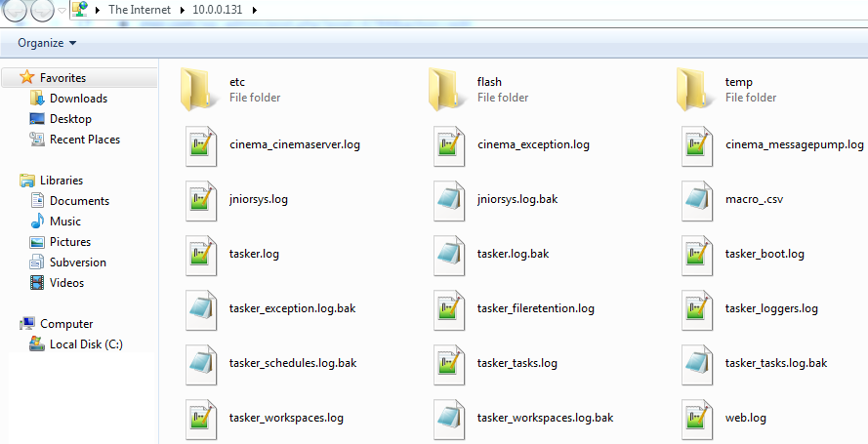
Task: Click the Forward navigation arrow
Action: tap(42, 10)
